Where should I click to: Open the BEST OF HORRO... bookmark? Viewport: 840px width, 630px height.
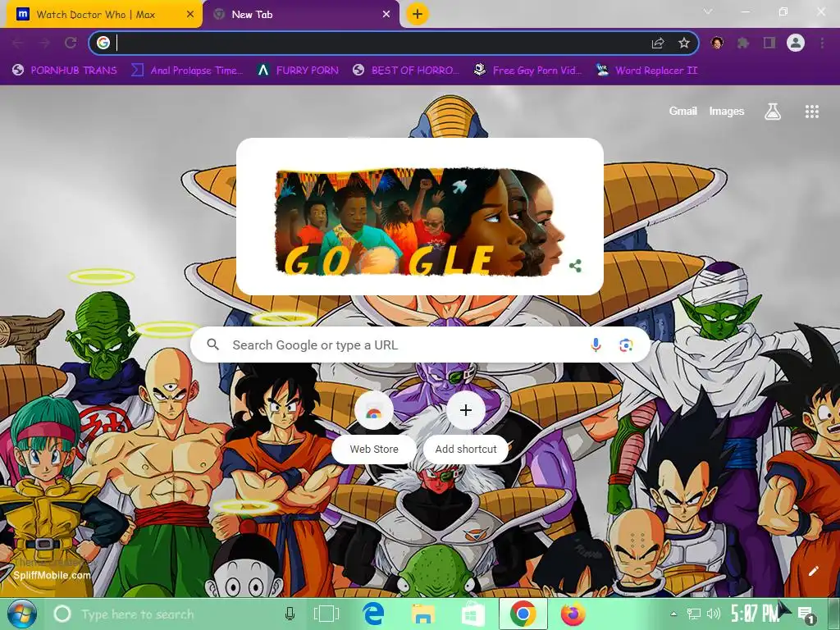406,71
